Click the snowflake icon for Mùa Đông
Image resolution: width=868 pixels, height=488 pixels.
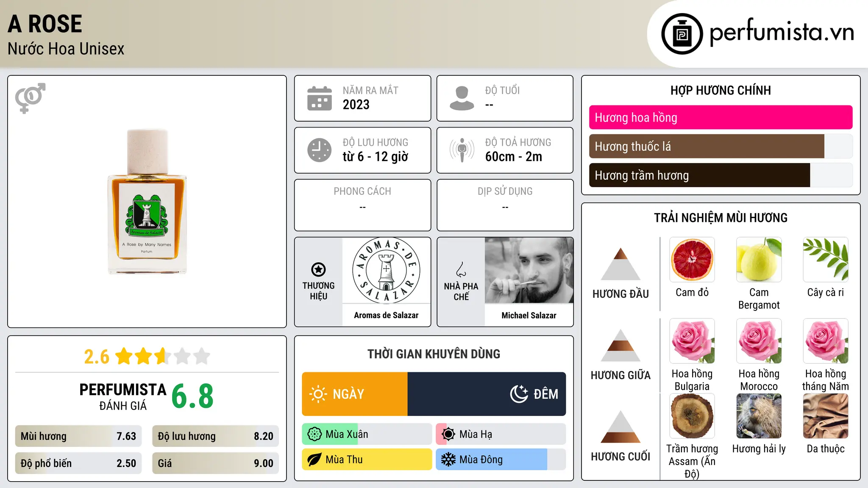(x=448, y=460)
